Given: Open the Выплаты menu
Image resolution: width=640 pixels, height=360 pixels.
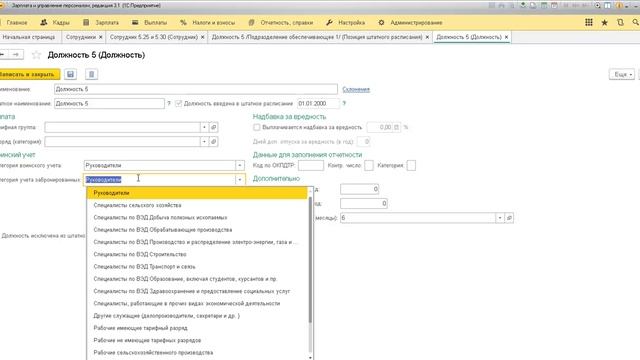Looking at the screenshot, I should (150, 23).
